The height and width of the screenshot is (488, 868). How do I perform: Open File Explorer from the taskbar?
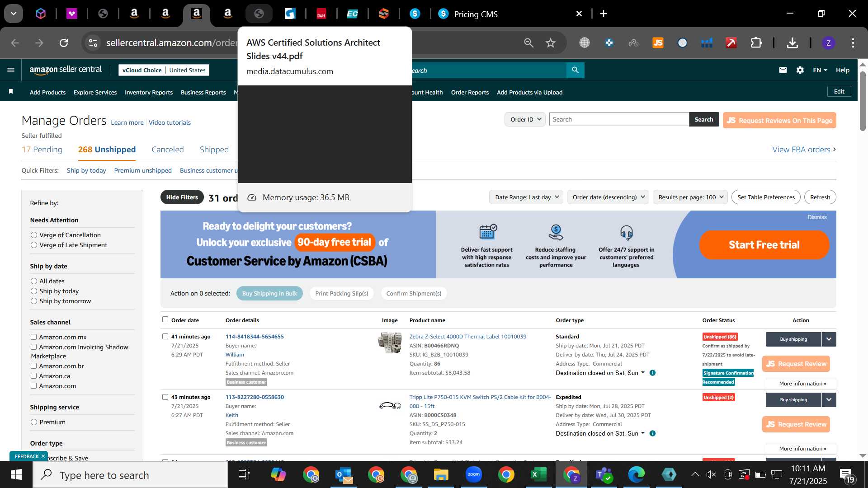(441, 474)
